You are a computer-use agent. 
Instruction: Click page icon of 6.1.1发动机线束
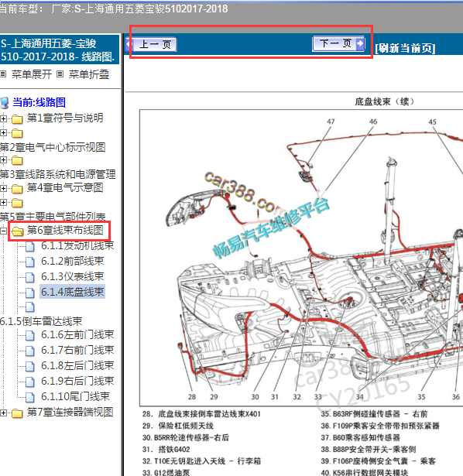coord(29,246)
